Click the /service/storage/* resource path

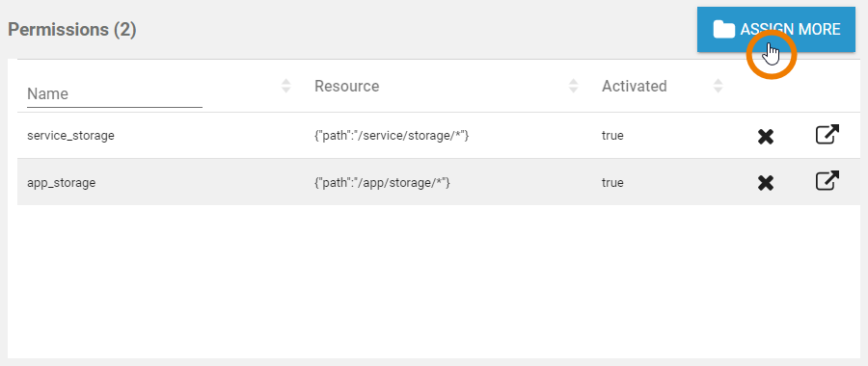coord(392,136)
